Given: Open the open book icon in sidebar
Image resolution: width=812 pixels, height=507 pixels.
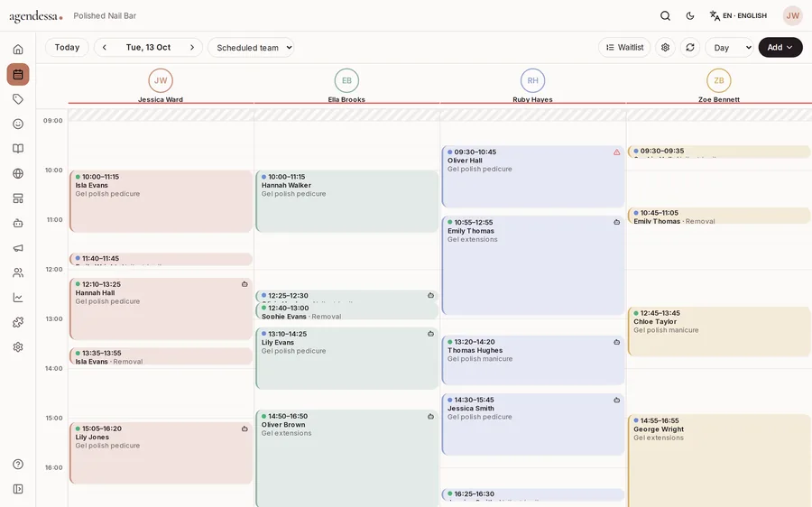Looking at the screenshot, I should point(18,149).
